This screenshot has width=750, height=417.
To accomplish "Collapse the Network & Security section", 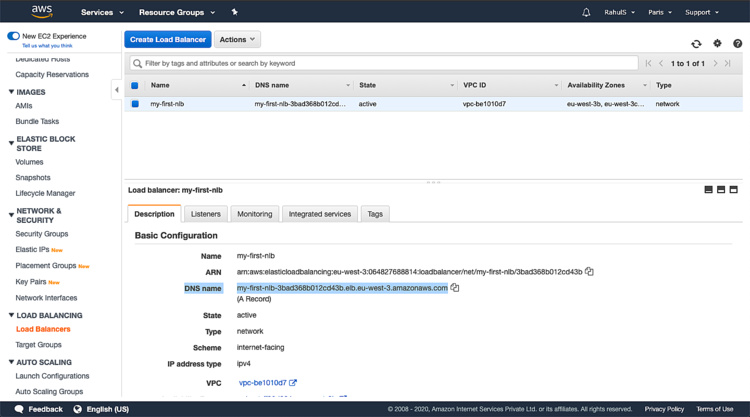I will (x=11, y=212).
